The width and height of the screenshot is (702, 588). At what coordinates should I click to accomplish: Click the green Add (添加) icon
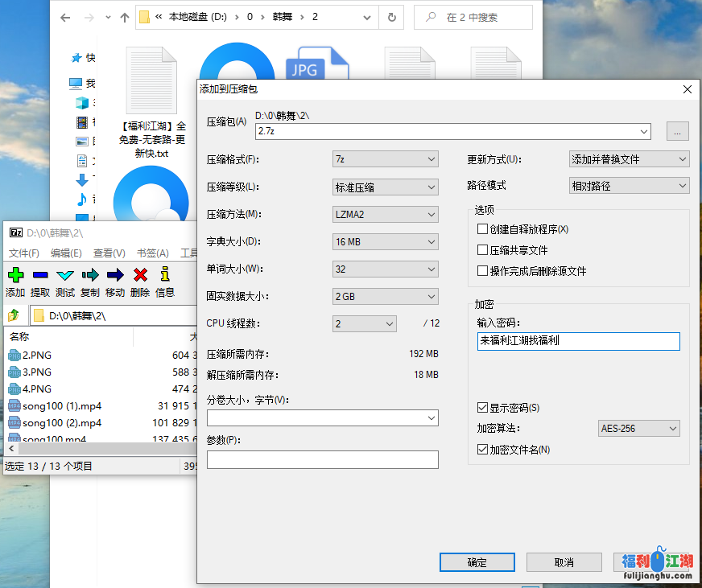point(15,275)
